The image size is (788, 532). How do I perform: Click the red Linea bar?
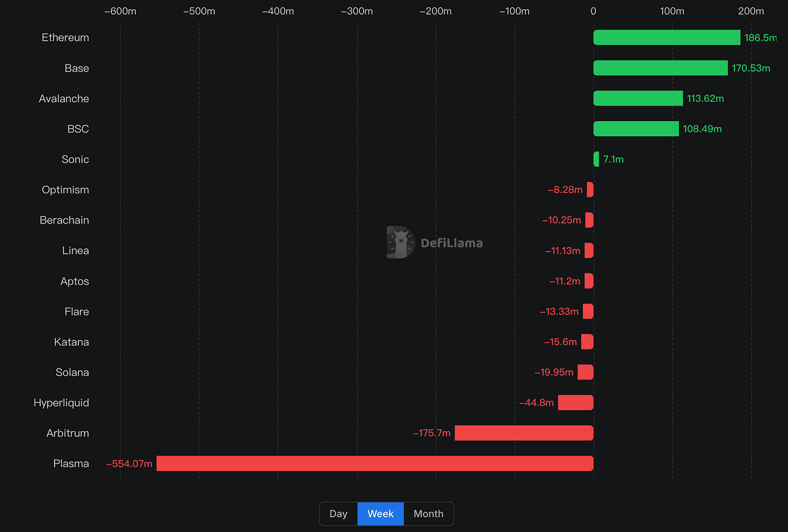589,251
